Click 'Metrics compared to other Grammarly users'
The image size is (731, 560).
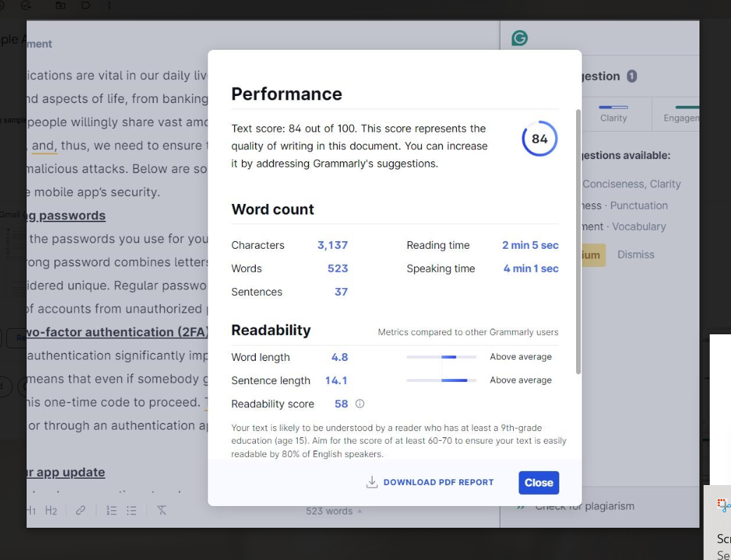468,332
